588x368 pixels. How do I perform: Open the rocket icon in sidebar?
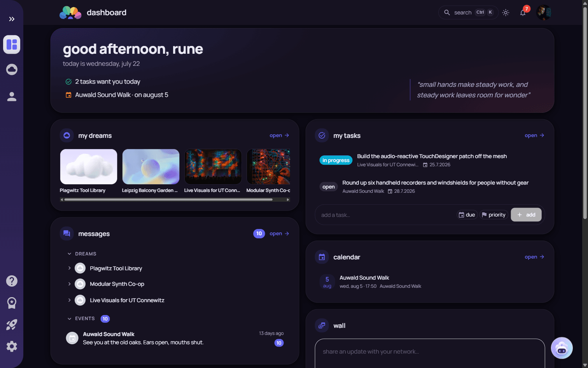click(12, 325)
